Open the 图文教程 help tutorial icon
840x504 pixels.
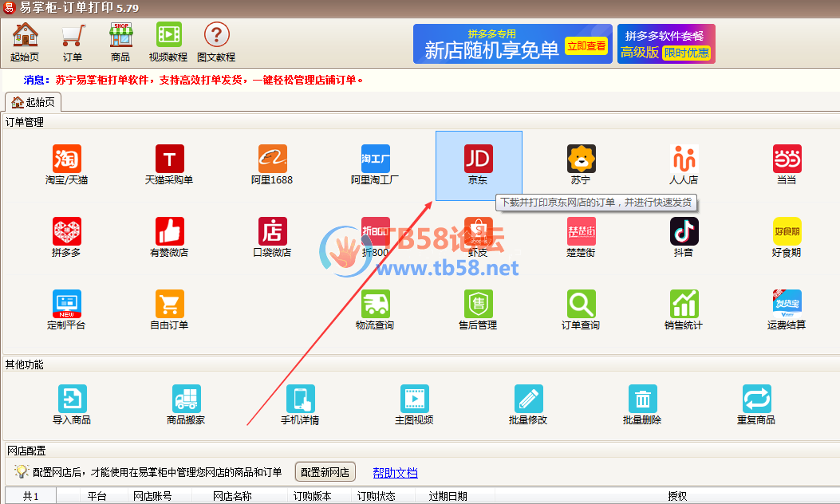[x=216, y=41]
